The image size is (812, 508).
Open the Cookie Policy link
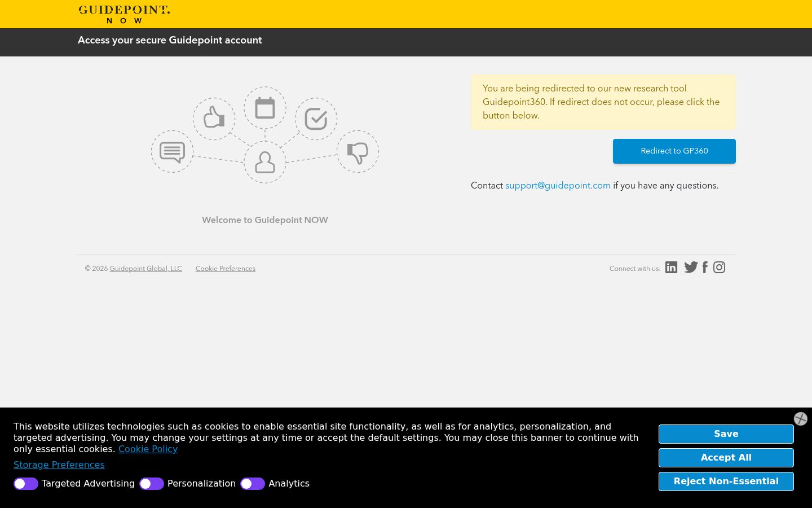coord(148,449)
